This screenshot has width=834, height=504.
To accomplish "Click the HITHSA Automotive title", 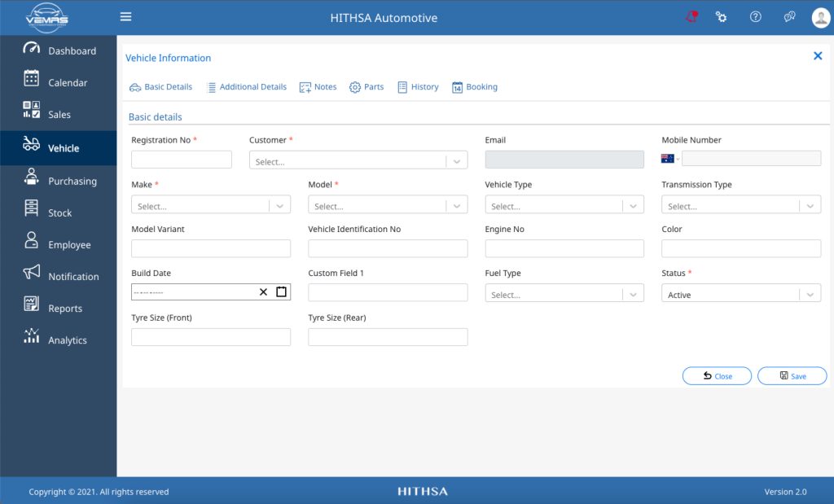I will tap(384, 18).
